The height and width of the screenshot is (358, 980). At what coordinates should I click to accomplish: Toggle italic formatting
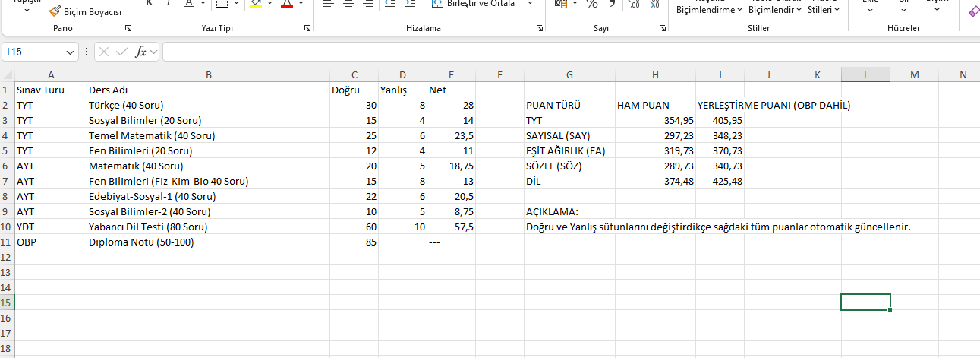pyautogui.click(x=168, y=4)
